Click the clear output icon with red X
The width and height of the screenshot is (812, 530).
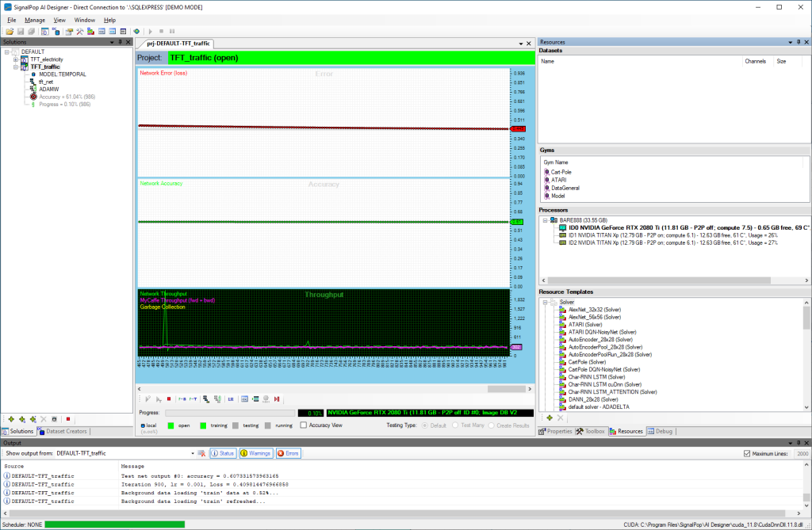coord(202,453)
